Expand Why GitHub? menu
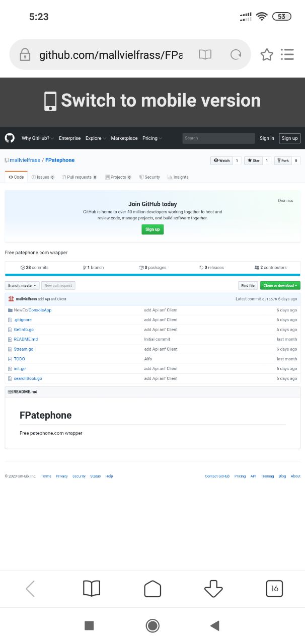305x644 pixels. [38, 138]
